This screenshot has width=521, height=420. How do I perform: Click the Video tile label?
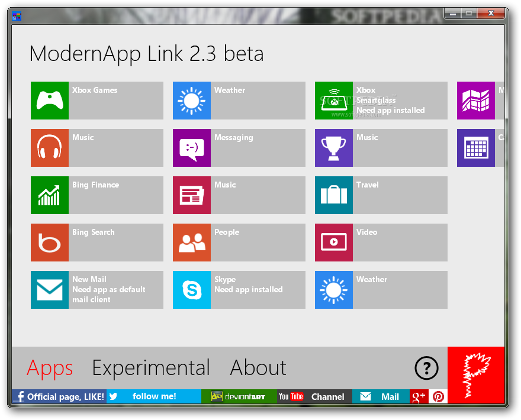coord(367,232)
